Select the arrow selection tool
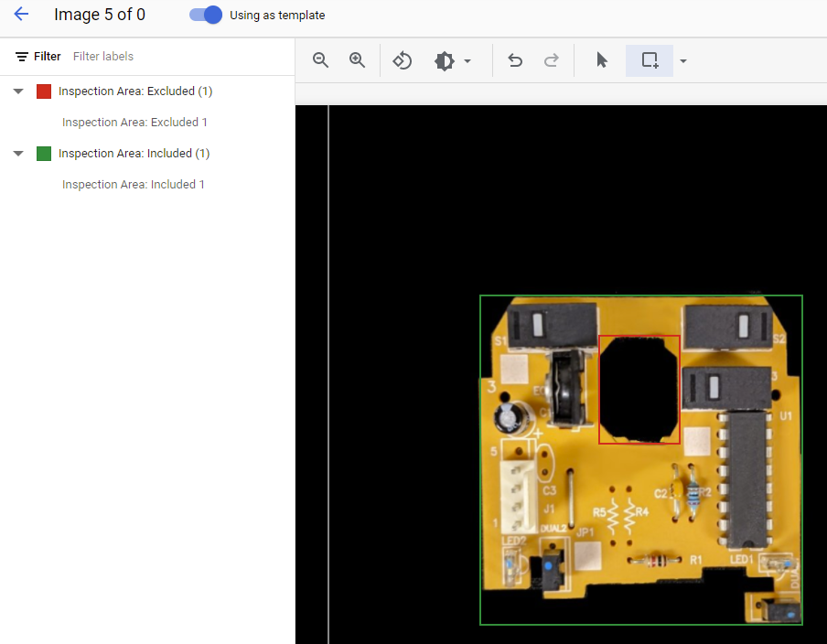This screenshot has height=644, width=827. [x=601, y=59]
